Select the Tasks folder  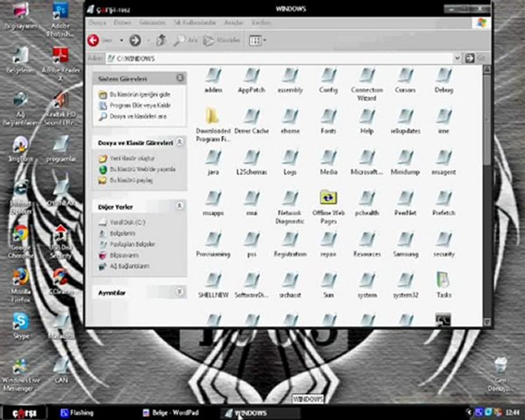click(x=444, y=285)
